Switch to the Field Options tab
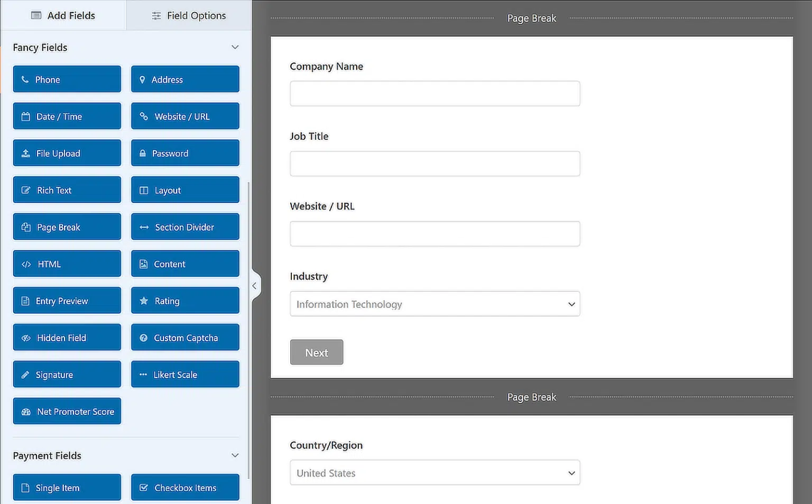Image resolution: width=812 pixels, height=504 pixels. click(x=188, y=15)
